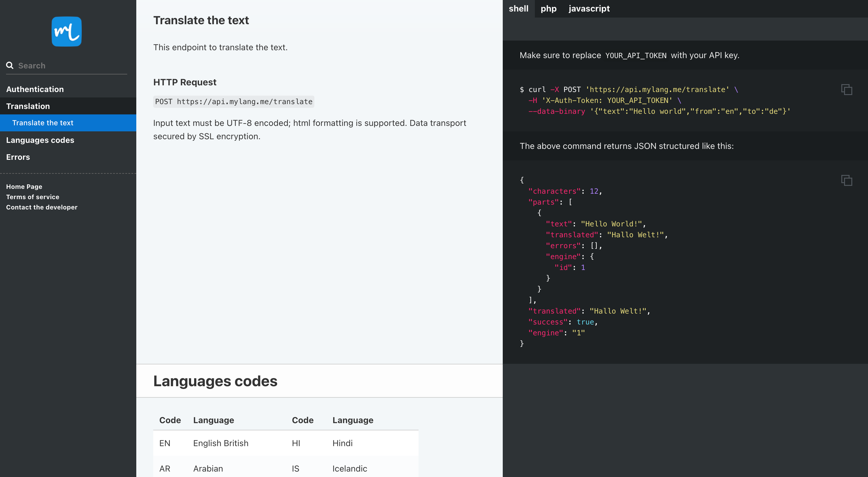The width and height of the screenshot is (868, 477).
Task: Open the Languages codes section
Action: coord(40,140)
